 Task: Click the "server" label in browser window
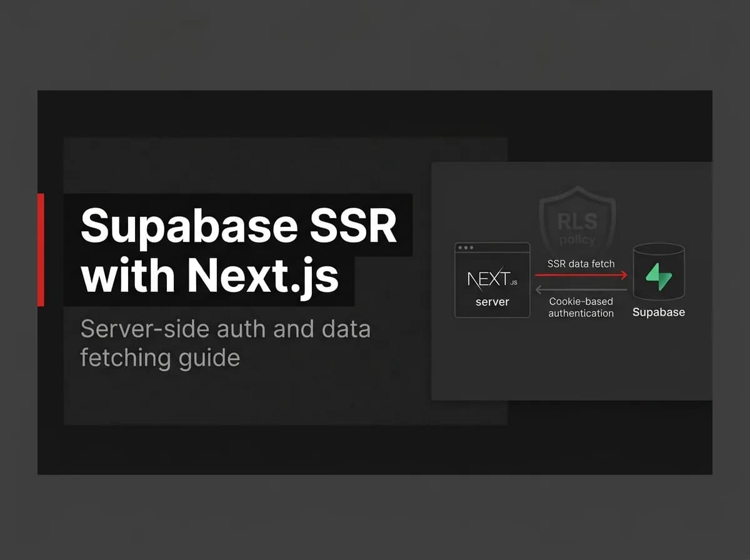[492, 302]
